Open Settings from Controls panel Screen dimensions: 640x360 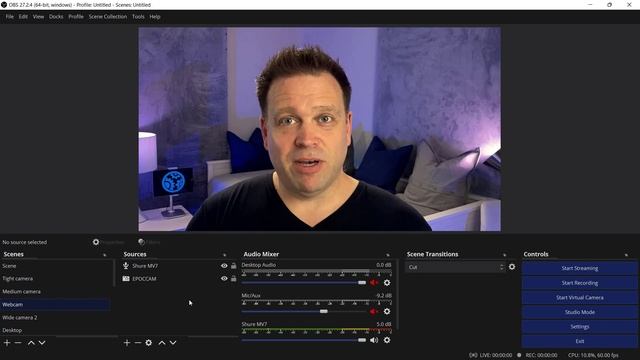tap(580, 327)
